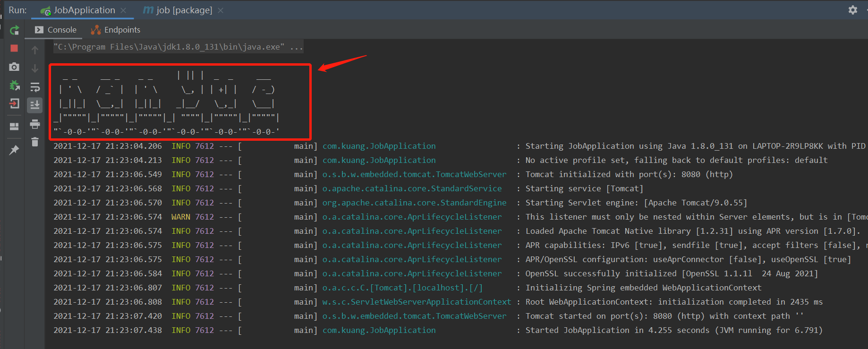Toggle soft-wrap for console output

[35, 87]
